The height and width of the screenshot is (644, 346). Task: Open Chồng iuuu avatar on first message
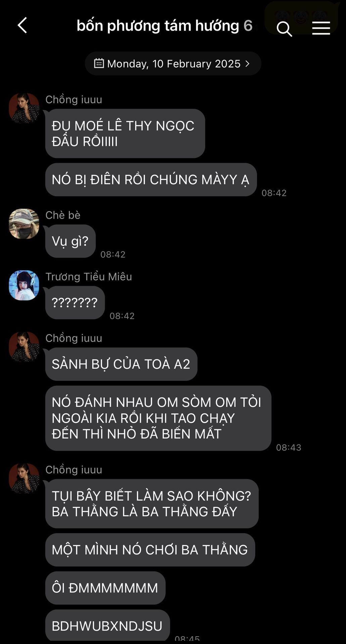click(24, 108)
